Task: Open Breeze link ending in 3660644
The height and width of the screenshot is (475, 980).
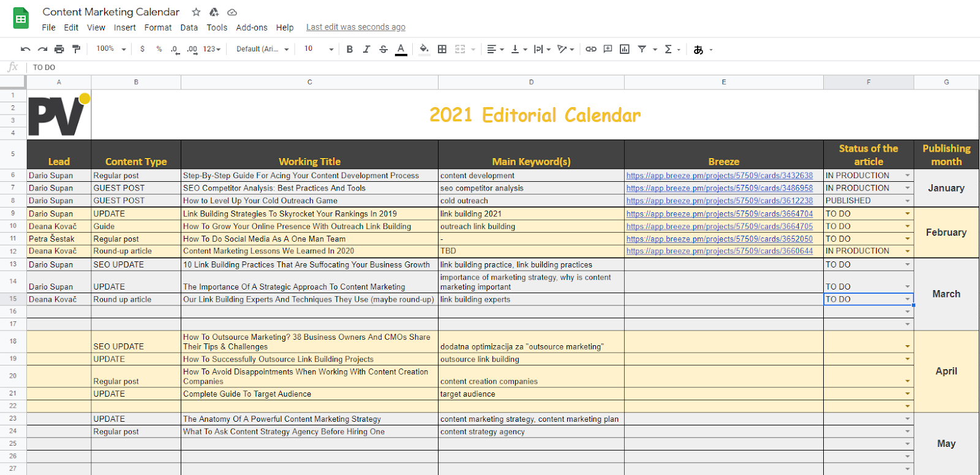Action: pos(720,251)
